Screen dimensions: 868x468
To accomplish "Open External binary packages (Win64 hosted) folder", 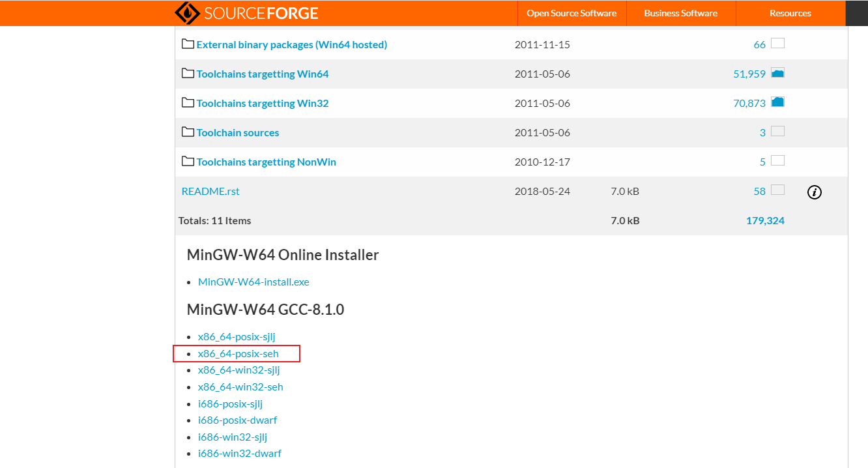I will (x=292, y=44).
